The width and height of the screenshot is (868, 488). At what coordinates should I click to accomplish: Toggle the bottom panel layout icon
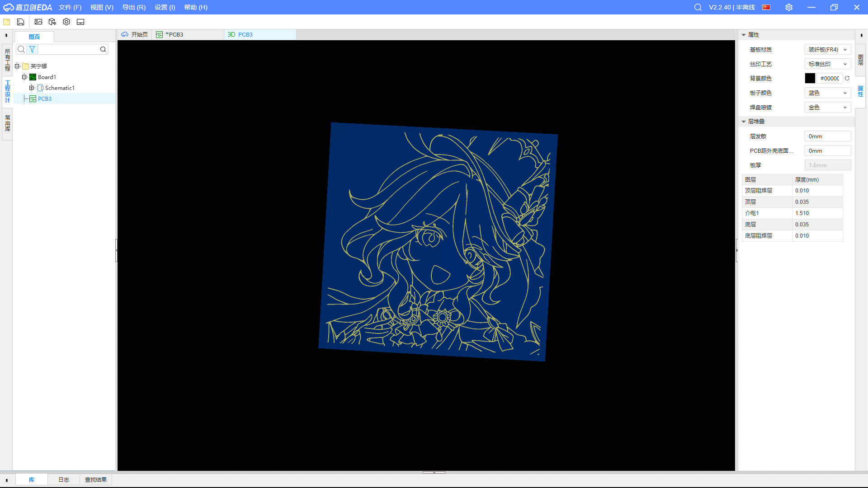click(80, 22)
